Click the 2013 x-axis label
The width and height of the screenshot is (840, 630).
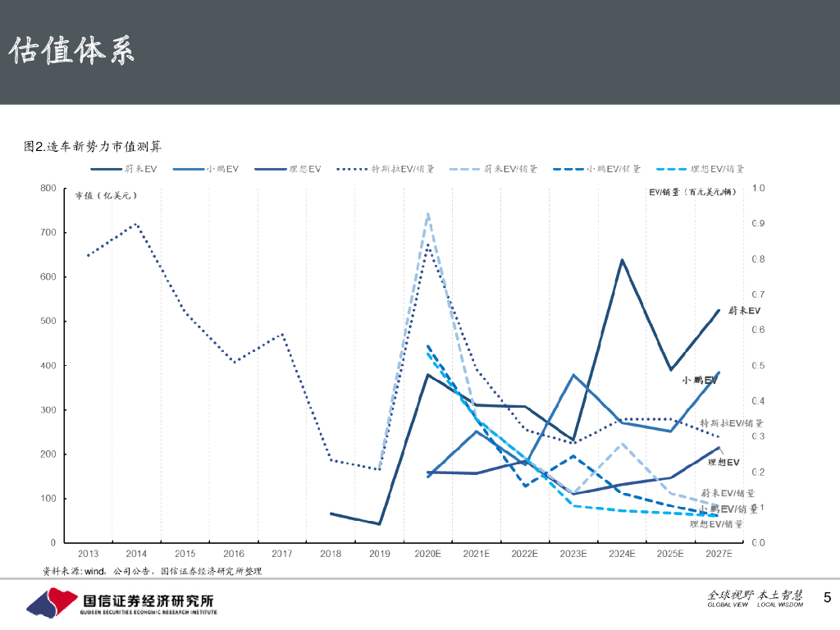pos(88,554)
